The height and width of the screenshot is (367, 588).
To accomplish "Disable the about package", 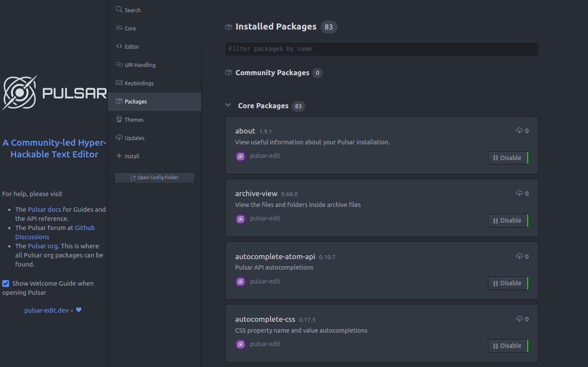I will pos(508,158).
